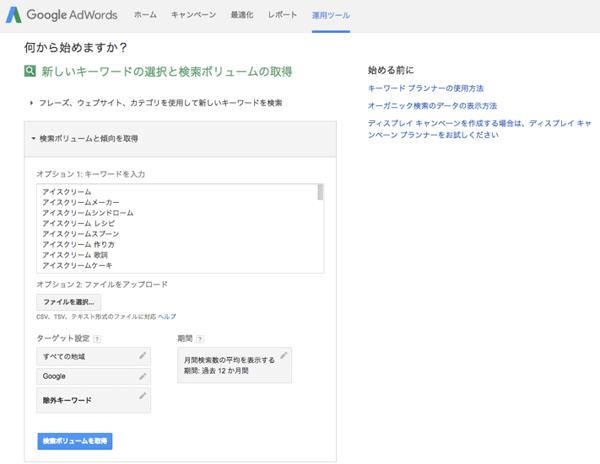The width and height of the screenshot is (600, 464).
Task: Click the 検索ボリュームを取得 button
Action: 75,441
